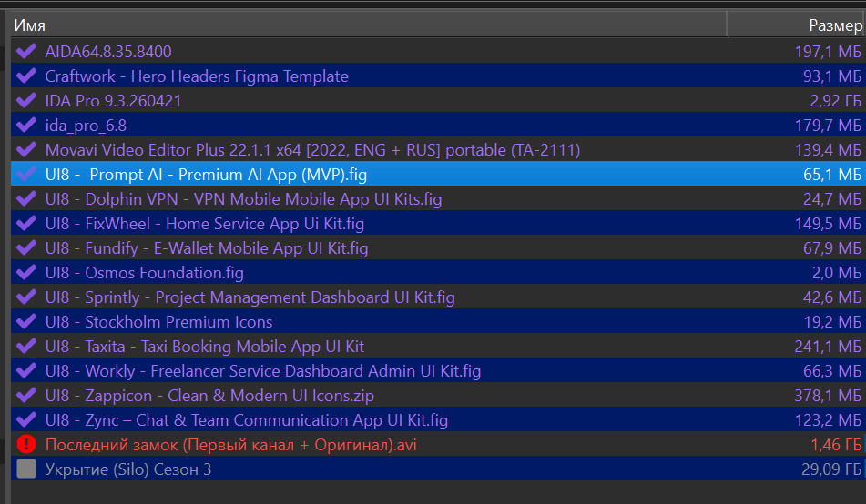Select UI8 - Osmos Foundation.fig entry

(145, 273)
